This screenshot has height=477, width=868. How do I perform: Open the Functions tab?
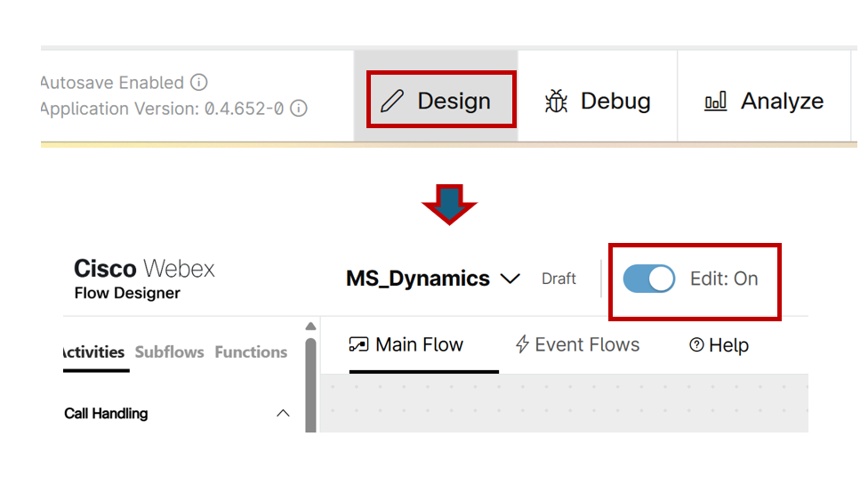point(251,352)
